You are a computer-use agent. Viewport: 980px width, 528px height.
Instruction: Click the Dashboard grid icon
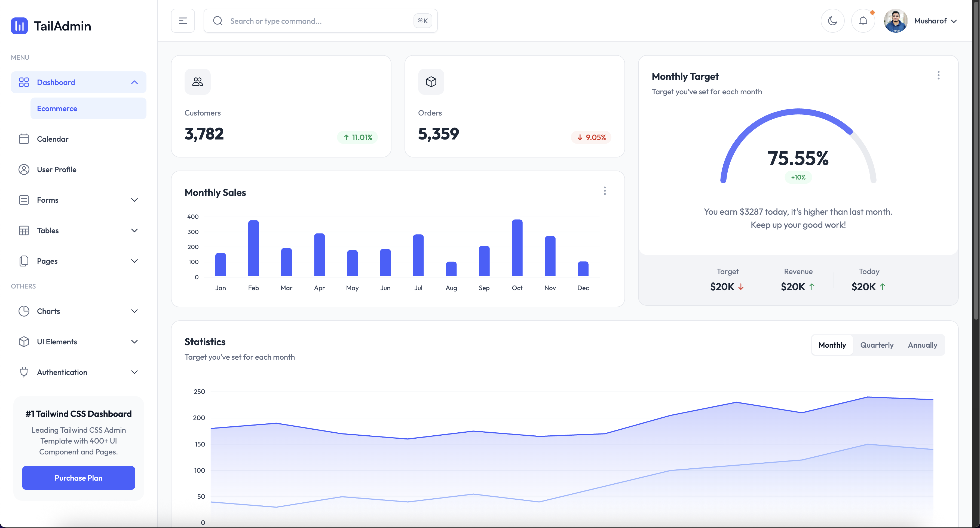coord(24,82)
